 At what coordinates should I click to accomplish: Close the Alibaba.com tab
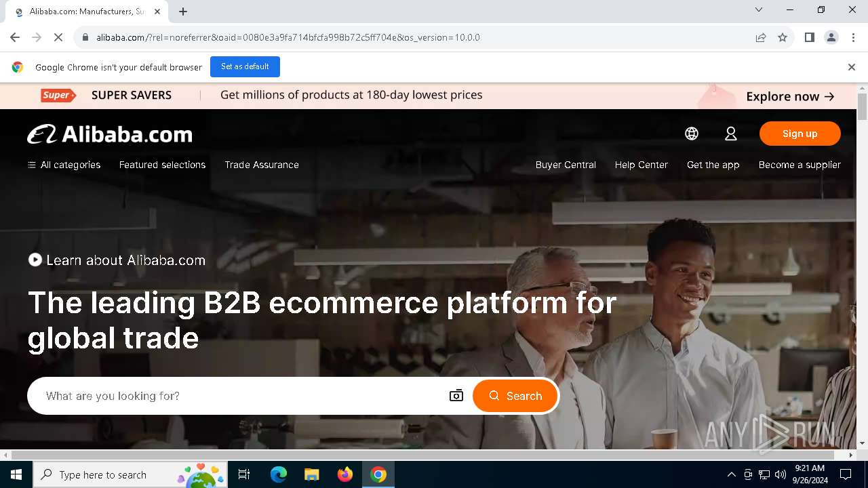[157, 12]
